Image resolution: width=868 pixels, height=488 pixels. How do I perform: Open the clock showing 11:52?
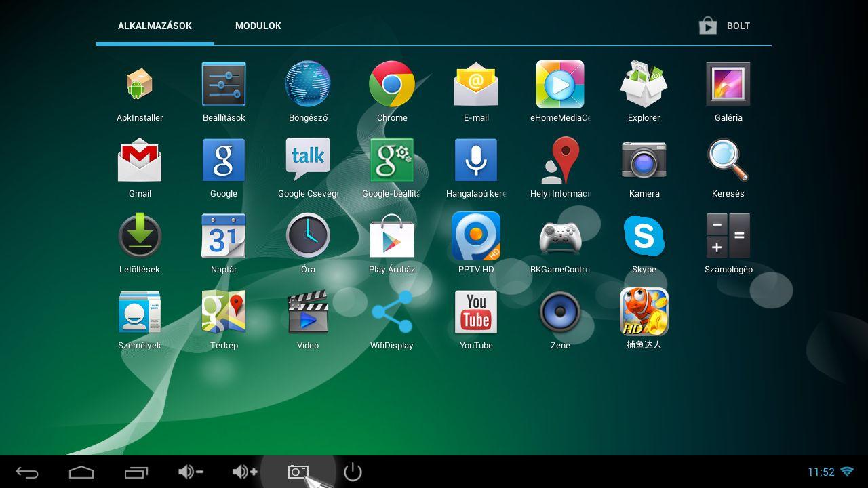pos(821,472)
